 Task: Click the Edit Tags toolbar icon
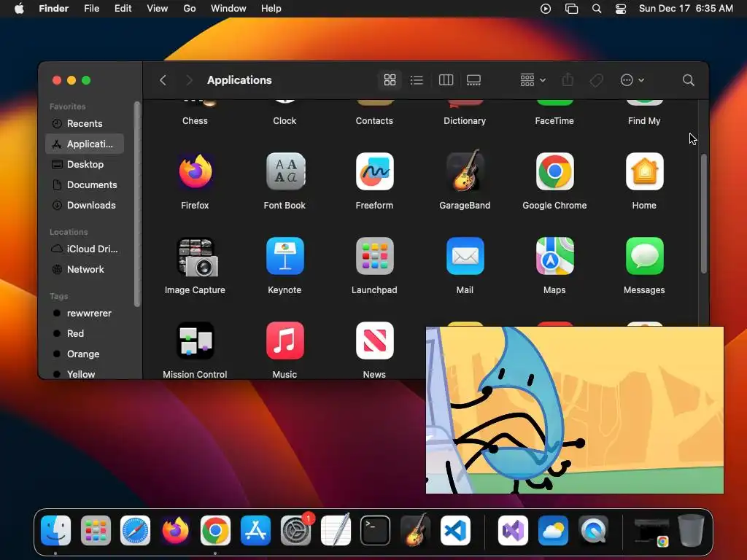point(596,80)
